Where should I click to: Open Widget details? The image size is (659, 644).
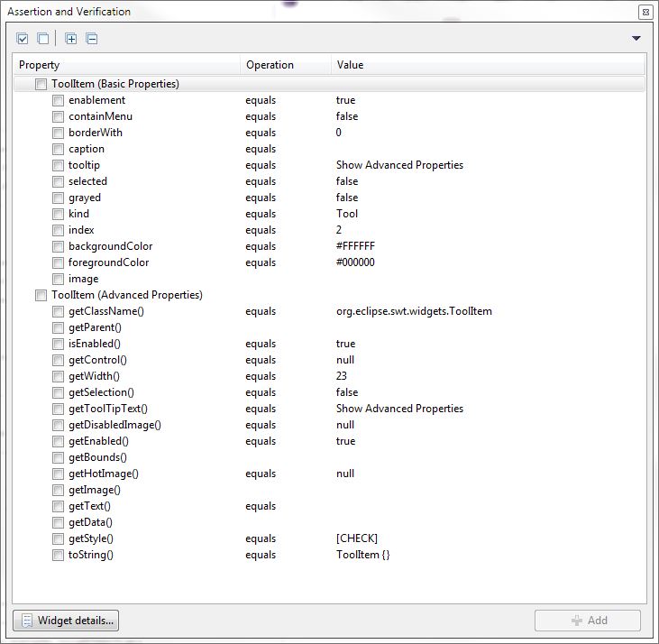pos(66,621)
